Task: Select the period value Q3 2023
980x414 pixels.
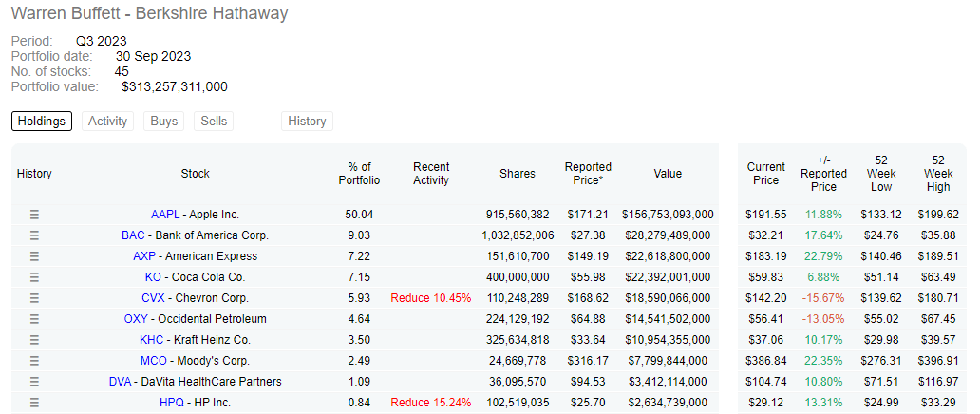Action: click(x=102, y=41)
